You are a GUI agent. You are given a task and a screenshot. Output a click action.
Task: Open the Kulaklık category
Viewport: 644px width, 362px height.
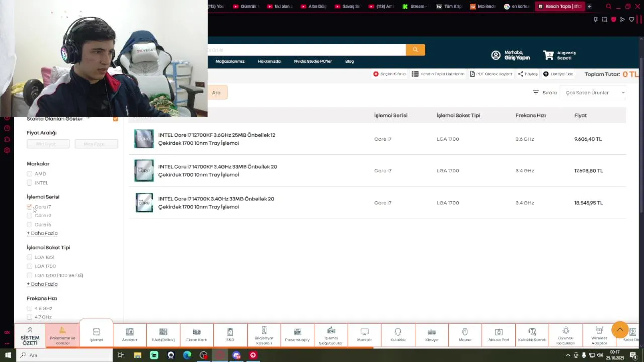click(x=398, y=335)
